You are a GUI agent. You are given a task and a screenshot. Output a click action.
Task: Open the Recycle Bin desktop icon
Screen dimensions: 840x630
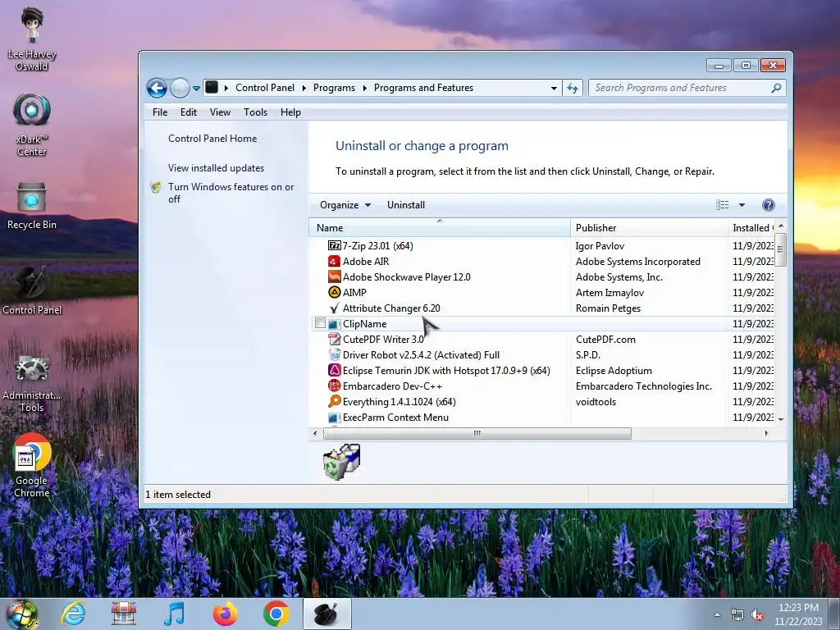(x=32, y=206)
